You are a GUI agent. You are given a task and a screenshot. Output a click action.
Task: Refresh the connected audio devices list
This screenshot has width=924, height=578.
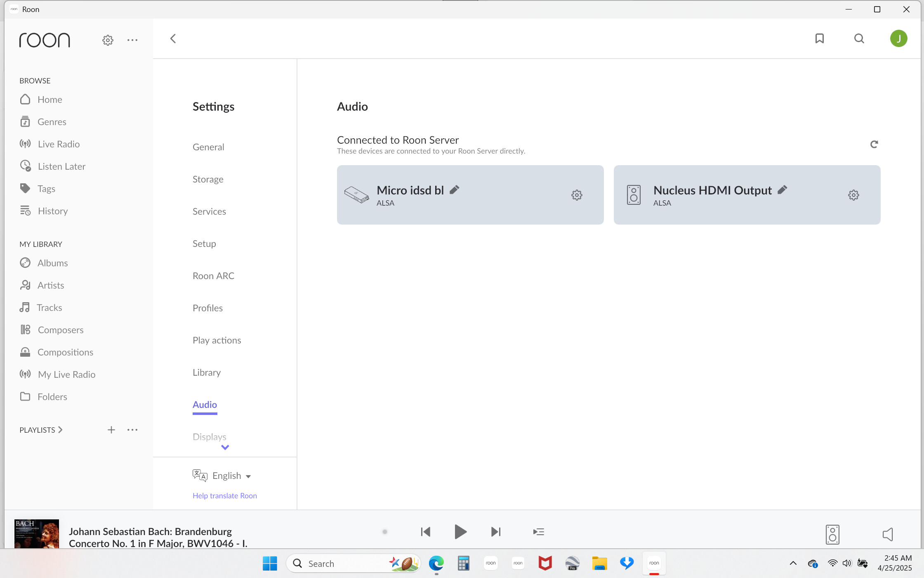coord(874,144)
